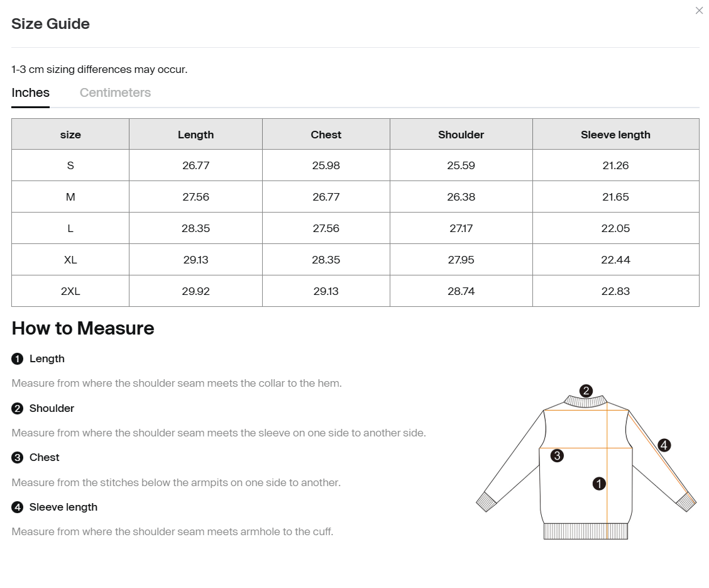Click the How to Measure heading
Screen dimensions: 709x588
click(82, 328)
